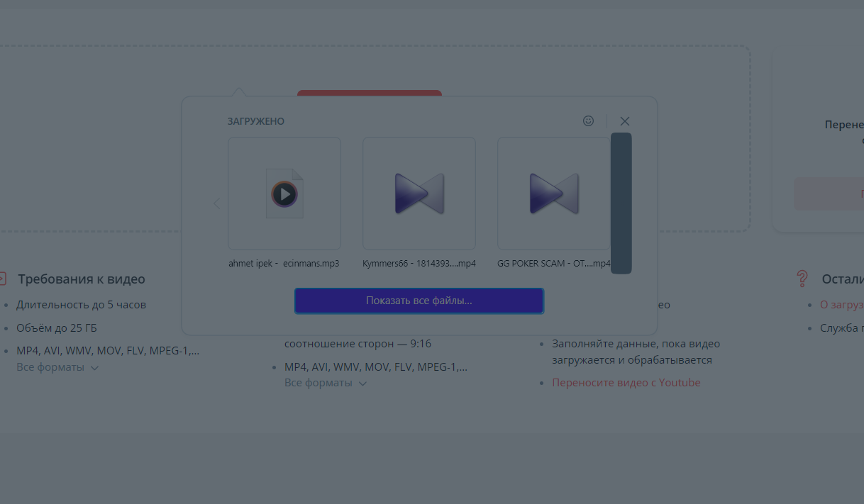Screen dimensions: 864x504
Task: Close the ЗАГРУЖЕНО popup
Action: click(x=624, y=121)
